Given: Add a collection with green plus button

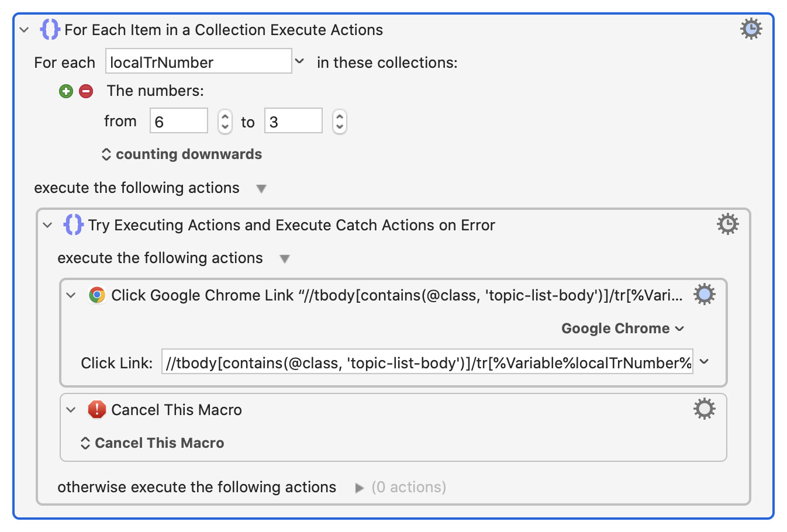Looking at the screenshot, I should click(66, 91).
